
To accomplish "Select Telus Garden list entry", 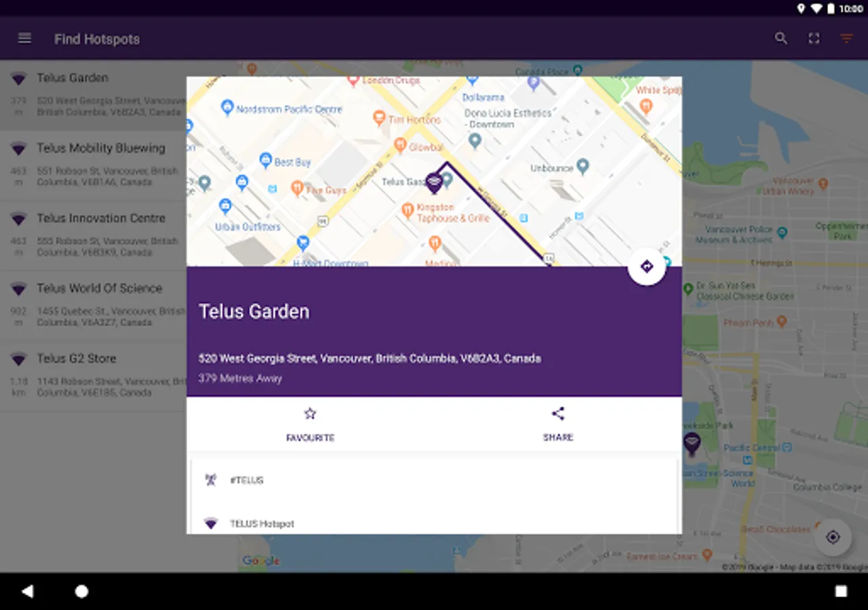I will (94, 95).
